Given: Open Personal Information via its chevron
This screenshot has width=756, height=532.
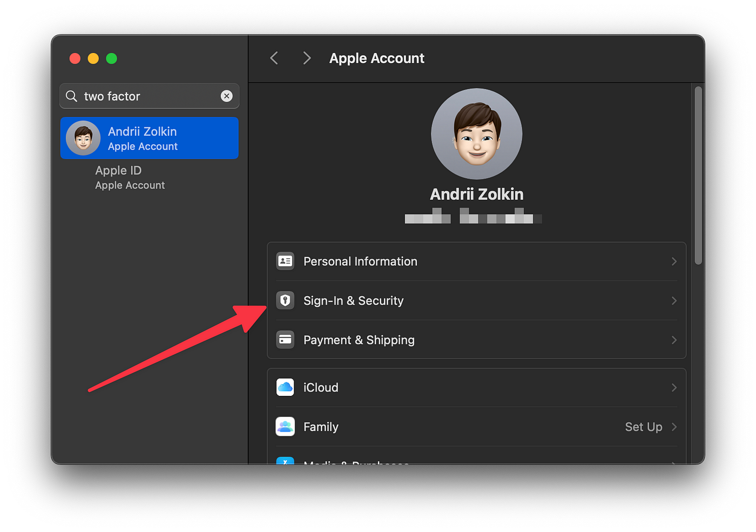Looking at the screenshot, I should click(x=674, y=261).
